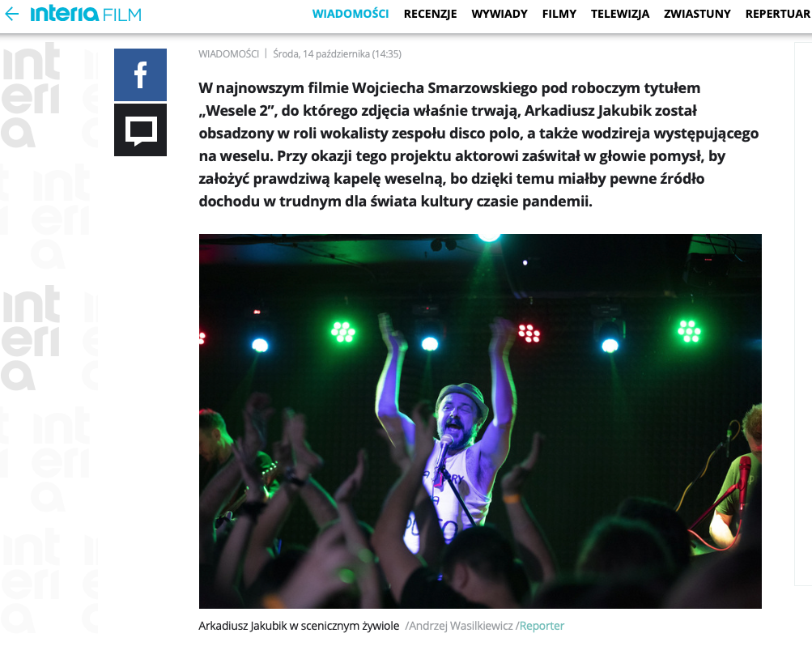This screenshot has height=646, width=812.
Task: Open comments via speech bubble icon
Action: (x=140, y=130)
